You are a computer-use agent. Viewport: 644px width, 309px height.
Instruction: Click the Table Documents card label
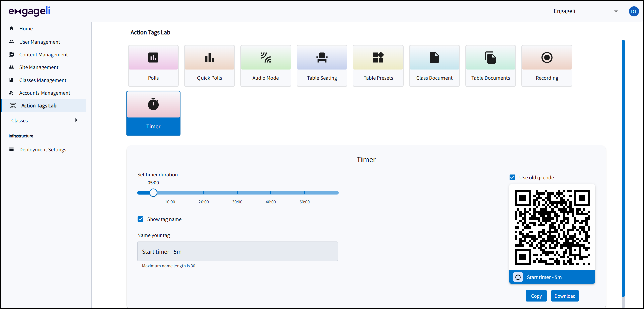pyautogui.click(x=491, y=78)
